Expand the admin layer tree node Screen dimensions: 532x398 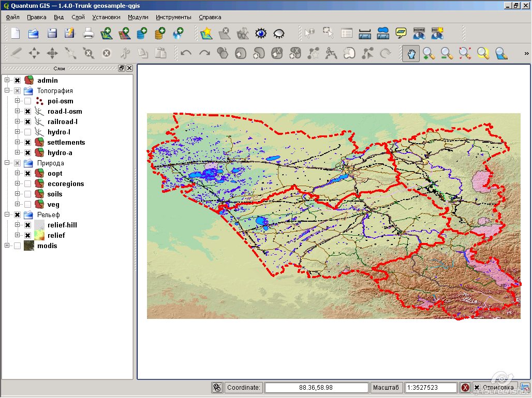coord(7,80)
